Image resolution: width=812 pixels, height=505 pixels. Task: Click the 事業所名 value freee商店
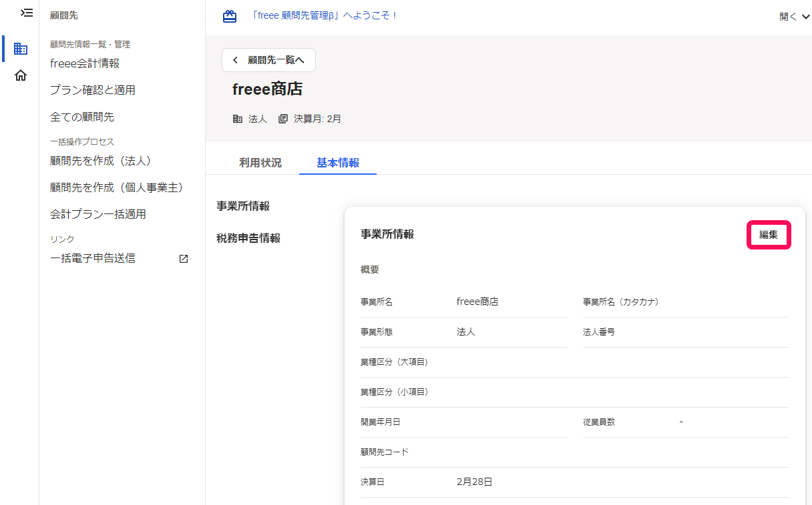(477, 302)
